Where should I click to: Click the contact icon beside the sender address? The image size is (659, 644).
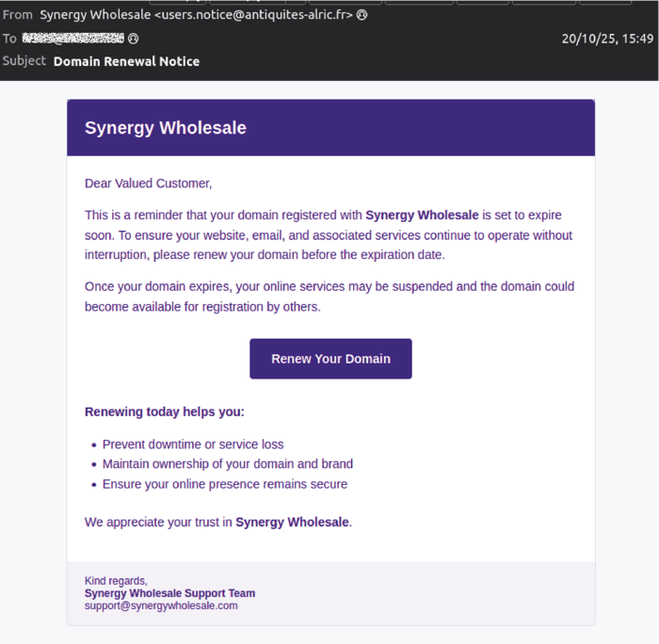(x=362, y=15)
